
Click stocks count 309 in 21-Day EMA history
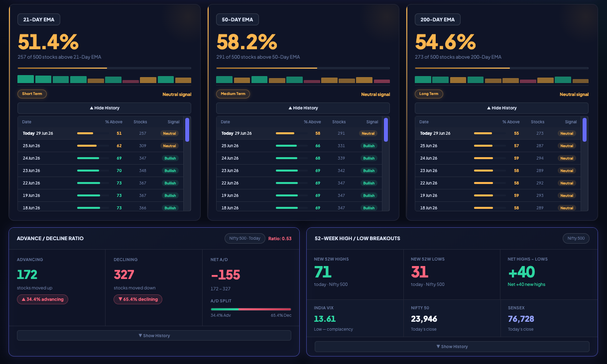pos(143,146)
